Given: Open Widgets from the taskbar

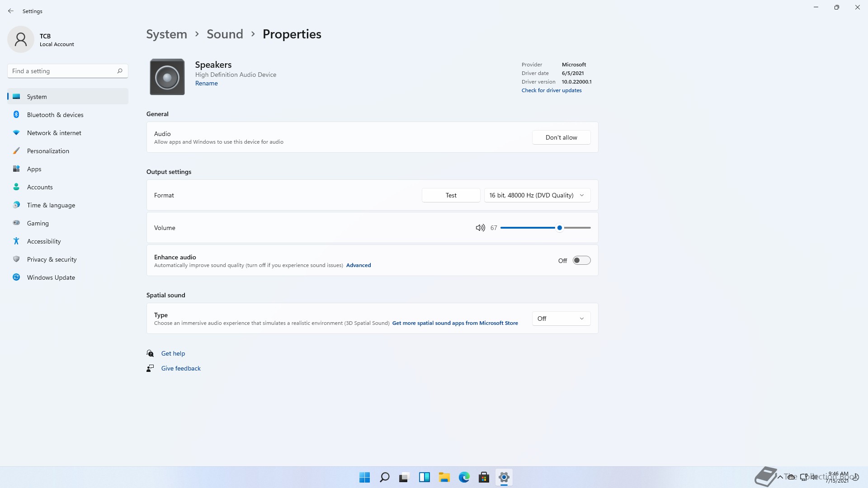Looking at the screenshot, I should pyautogui.click(x=424, y=477).
